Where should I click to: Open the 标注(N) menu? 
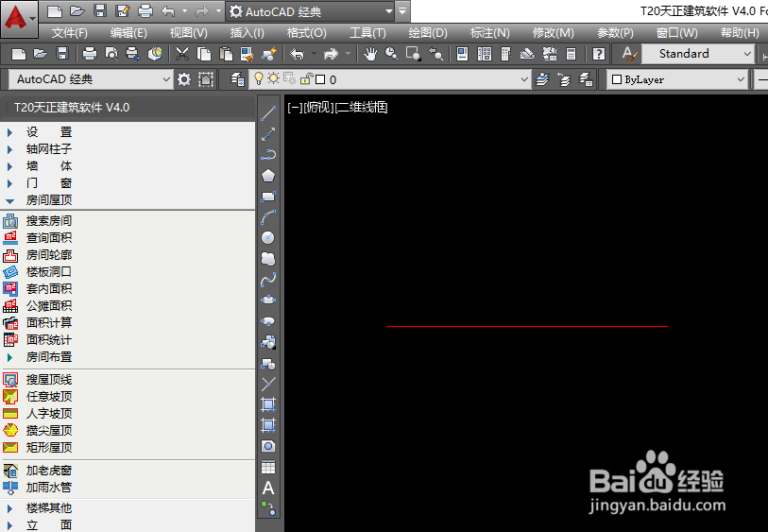489,33
